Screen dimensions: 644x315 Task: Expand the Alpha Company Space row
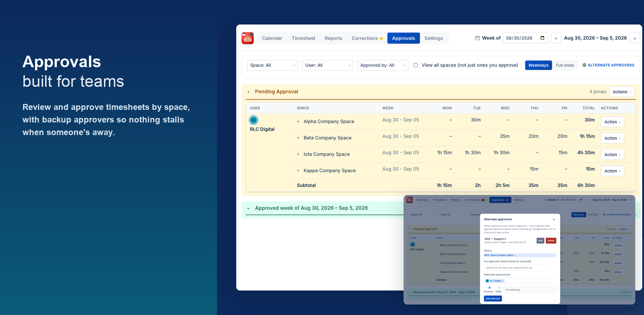coord(298,121)
